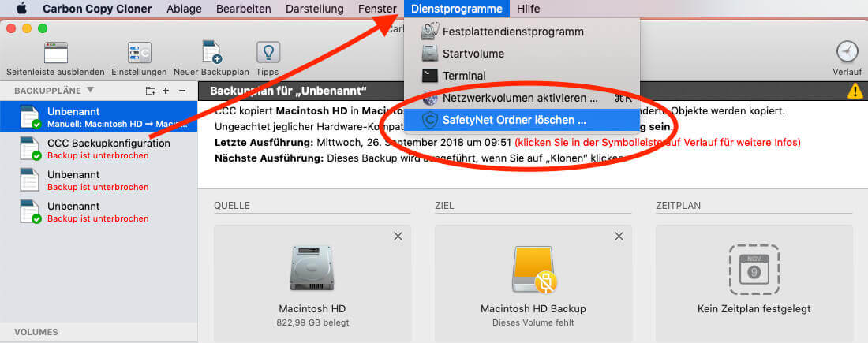Add a new backup plan with plus button
The height and width of the screenshot is (343, 868).
point(166,91)
